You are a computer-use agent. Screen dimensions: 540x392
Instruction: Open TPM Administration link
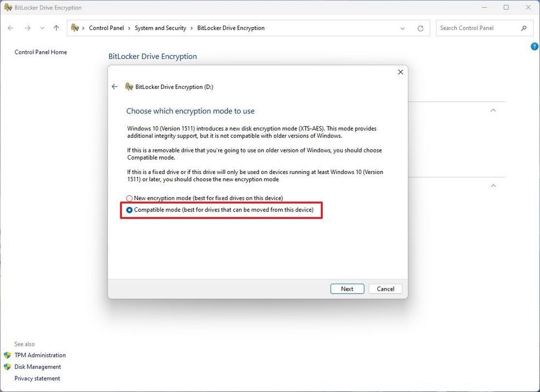click(40, 355)
